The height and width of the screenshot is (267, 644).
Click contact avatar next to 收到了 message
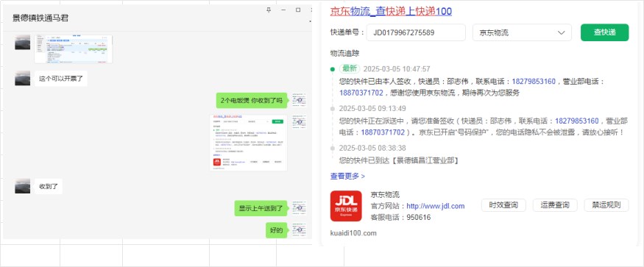coord(23,186)
